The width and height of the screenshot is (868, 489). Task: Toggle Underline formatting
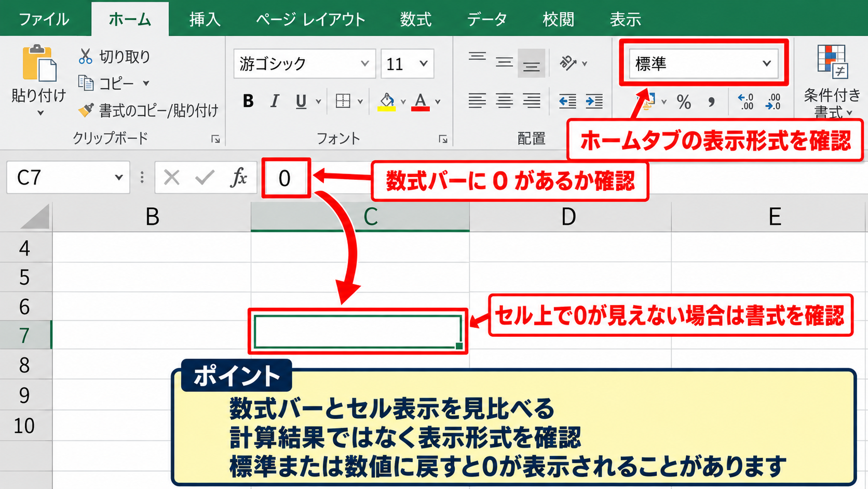click(x=301, y=101)
